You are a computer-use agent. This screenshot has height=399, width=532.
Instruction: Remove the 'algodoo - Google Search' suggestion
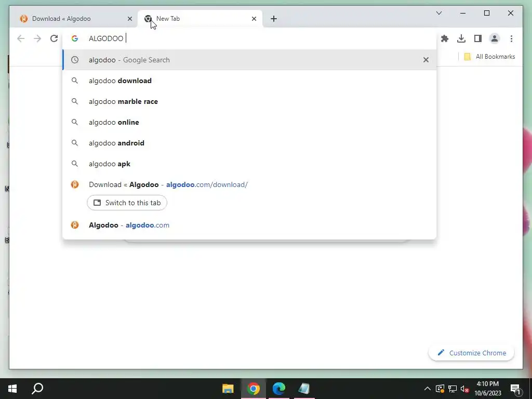point(426,60)
